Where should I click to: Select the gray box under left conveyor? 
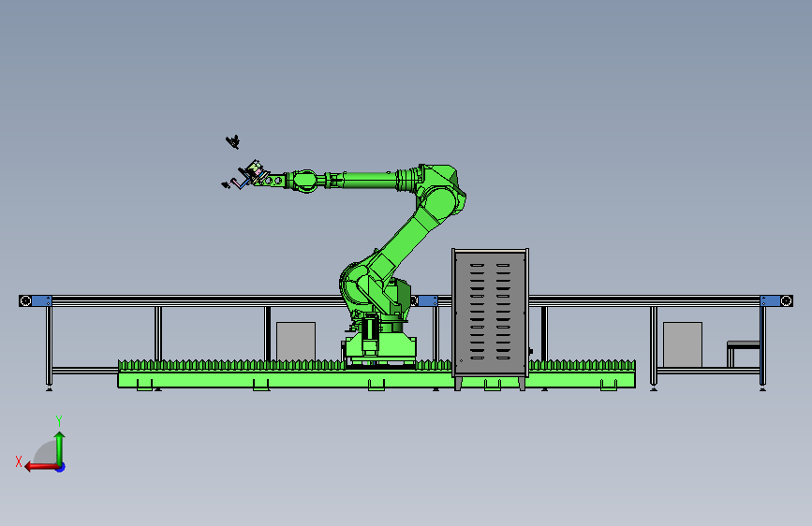pyautogui.click(x=296, y=342)
